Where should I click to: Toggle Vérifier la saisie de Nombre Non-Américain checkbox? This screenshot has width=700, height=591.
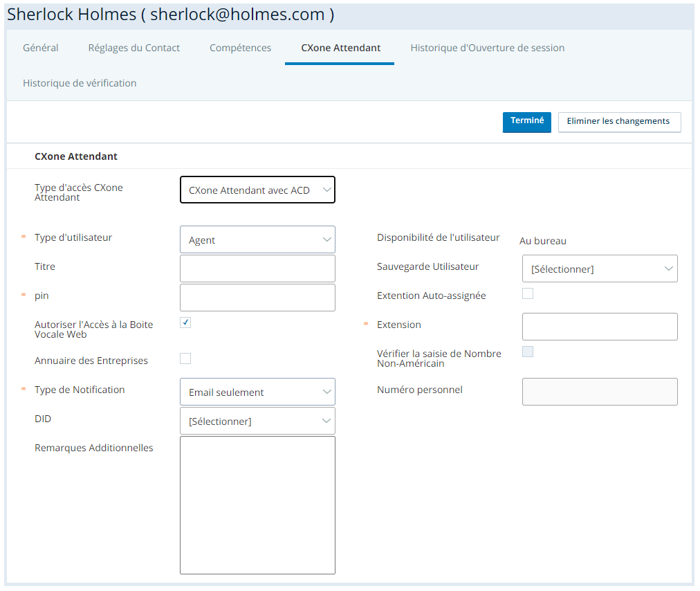click(528, 352)
